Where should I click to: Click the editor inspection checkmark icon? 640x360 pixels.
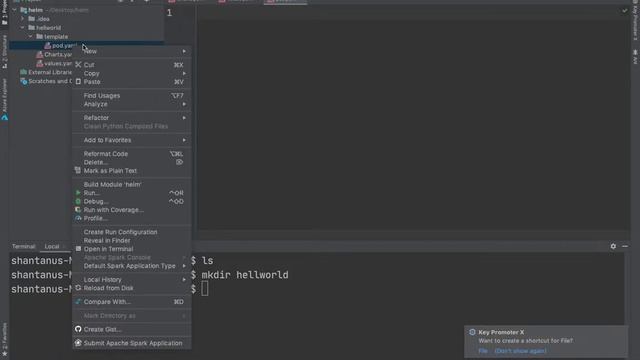[x=624, y=11]
